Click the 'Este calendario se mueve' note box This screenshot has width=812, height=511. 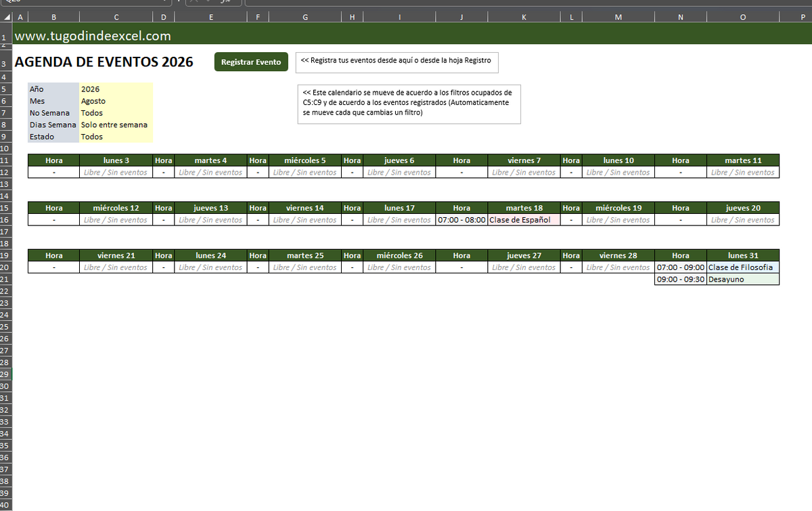click(409, 104)
